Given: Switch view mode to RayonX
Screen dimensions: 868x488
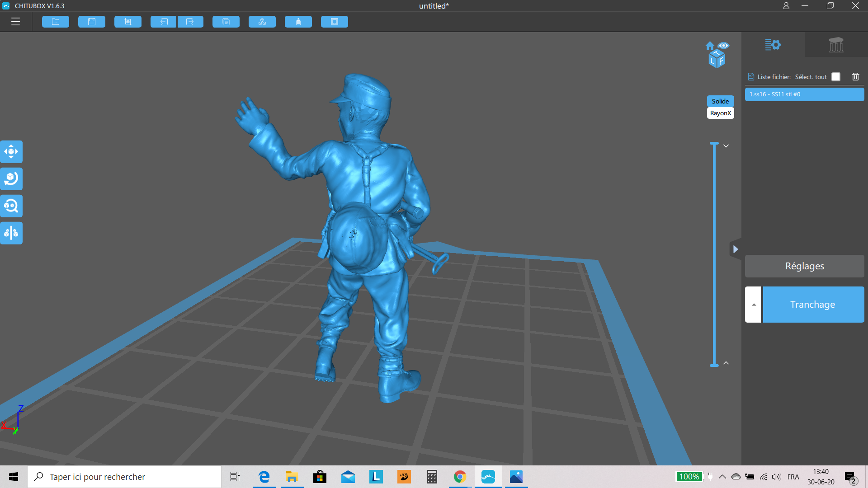Looking at the screenshot, I should pyautogui.click(x=720, y=113).
